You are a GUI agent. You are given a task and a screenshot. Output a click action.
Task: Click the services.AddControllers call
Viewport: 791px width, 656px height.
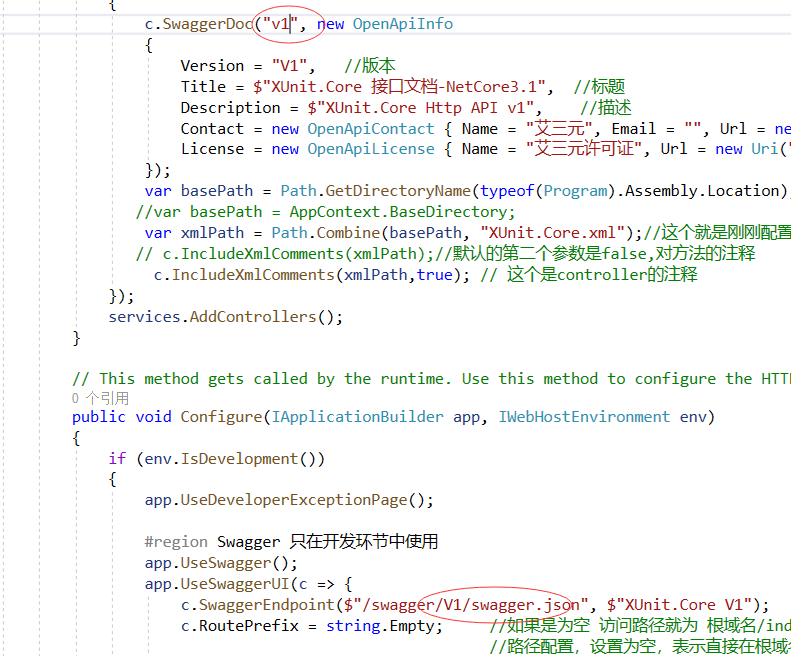(225, 317)
